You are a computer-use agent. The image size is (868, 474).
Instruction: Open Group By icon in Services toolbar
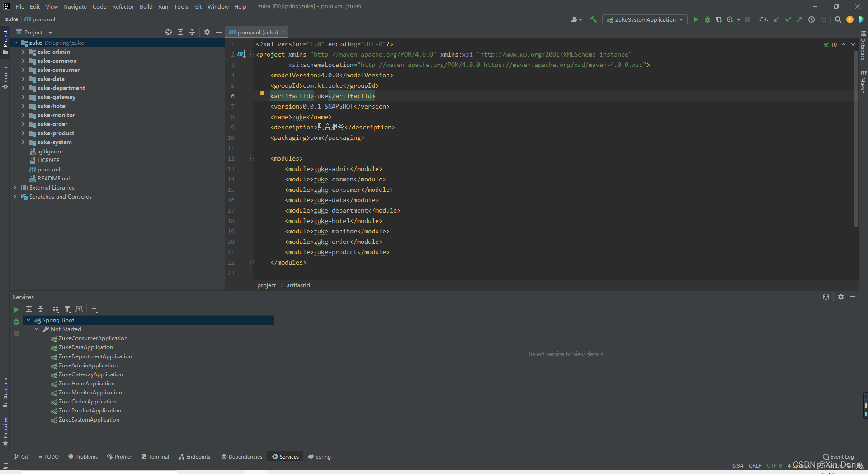pyautogui.click(x=56, y=309)
